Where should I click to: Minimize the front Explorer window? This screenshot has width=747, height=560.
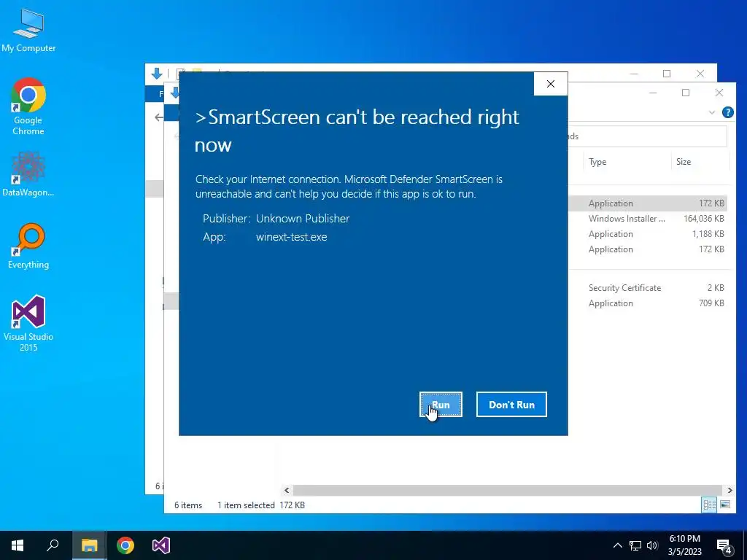[653, 93]
